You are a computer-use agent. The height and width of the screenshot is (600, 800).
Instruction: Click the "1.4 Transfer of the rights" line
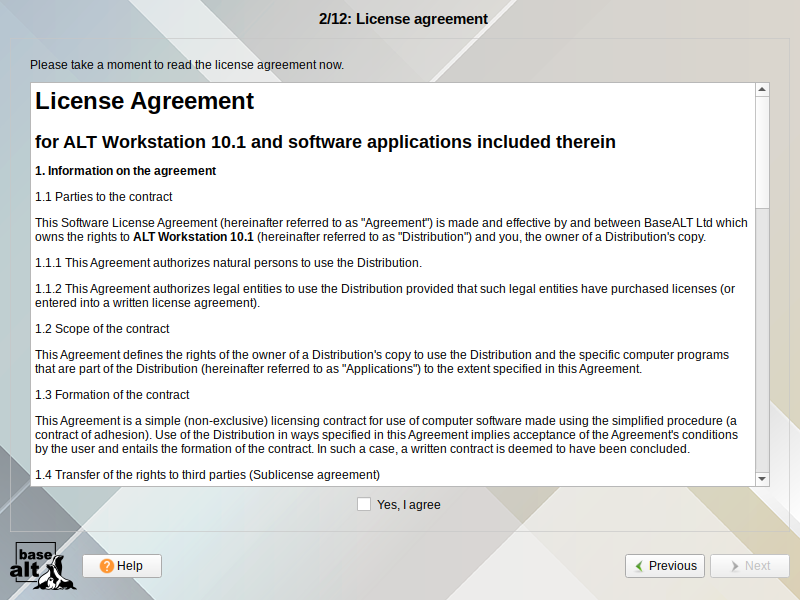pyautogui.click(x=207, y=475)
